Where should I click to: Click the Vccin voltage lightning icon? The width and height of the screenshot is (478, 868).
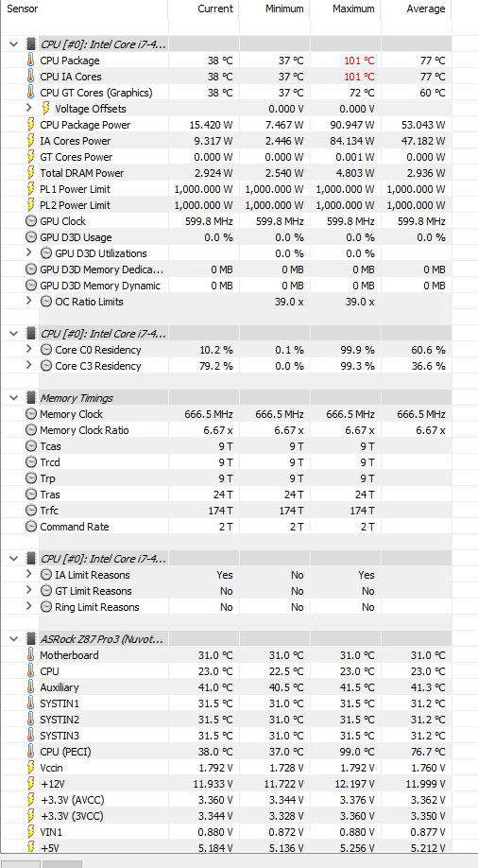point(31,768)
